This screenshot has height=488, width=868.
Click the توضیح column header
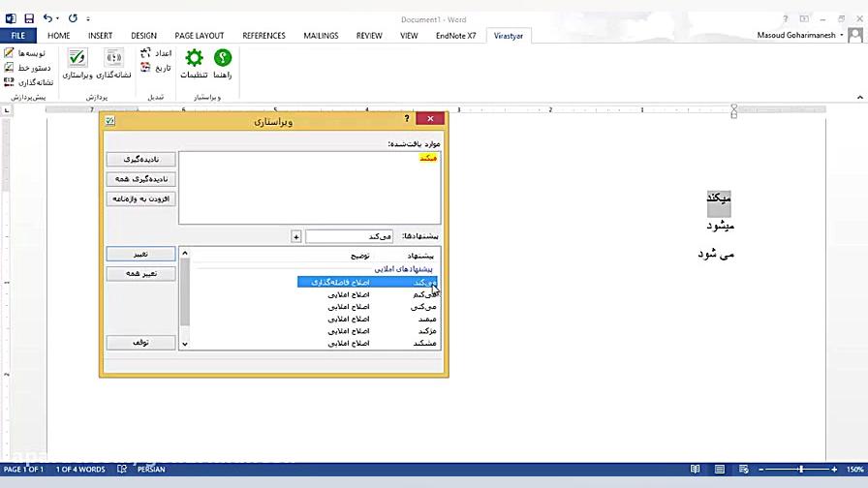(x=359, y=256)
